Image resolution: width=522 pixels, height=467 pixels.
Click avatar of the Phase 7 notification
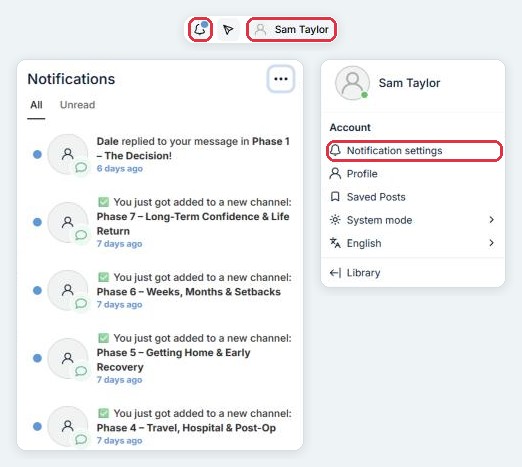tap(68, 222)
